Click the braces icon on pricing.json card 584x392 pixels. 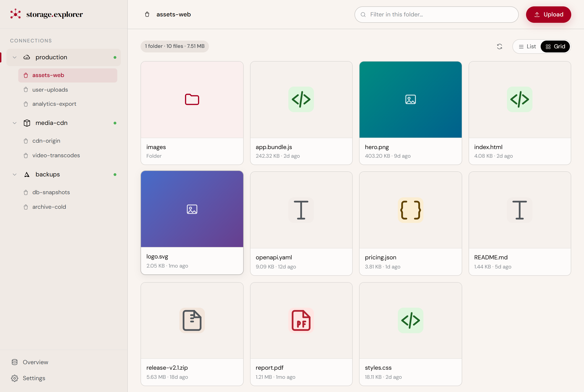pyautogui.click(x=410, y=210)
